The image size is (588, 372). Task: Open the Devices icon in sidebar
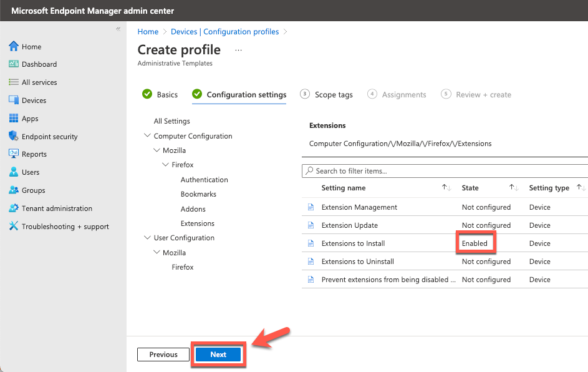pyautogui.click(x=14, y=100)
